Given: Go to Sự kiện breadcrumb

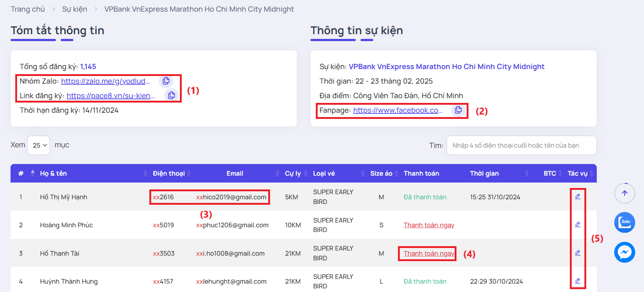Looking at the screenshot, I should click(x=75, y=9).
